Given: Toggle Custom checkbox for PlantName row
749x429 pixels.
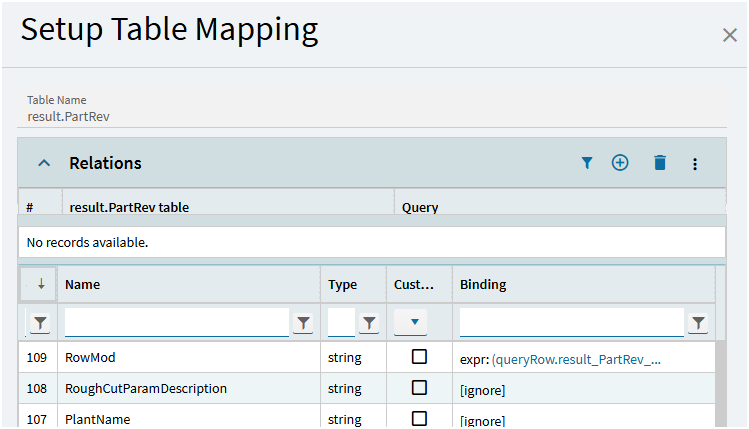Looking at the screenshot, I should tap(419, 418).
